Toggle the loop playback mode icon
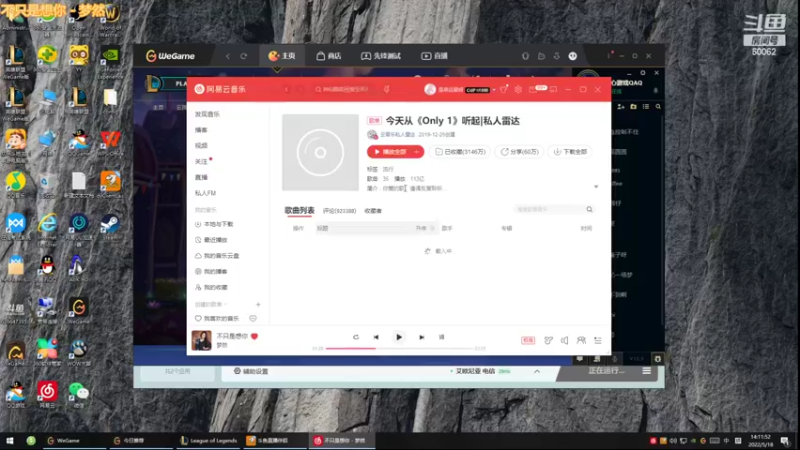This screenshot has height=450, width=800. point(356,337)
